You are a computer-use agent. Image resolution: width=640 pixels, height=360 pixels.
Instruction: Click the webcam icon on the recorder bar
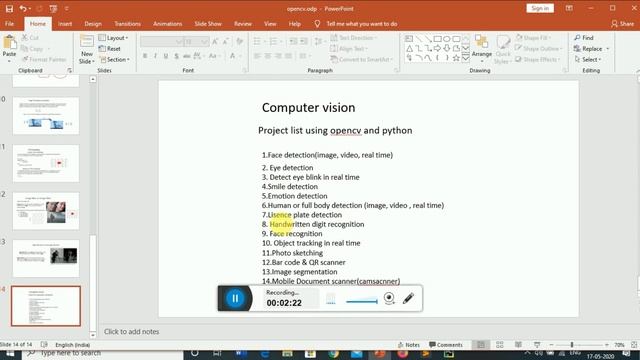pos(389,298)
